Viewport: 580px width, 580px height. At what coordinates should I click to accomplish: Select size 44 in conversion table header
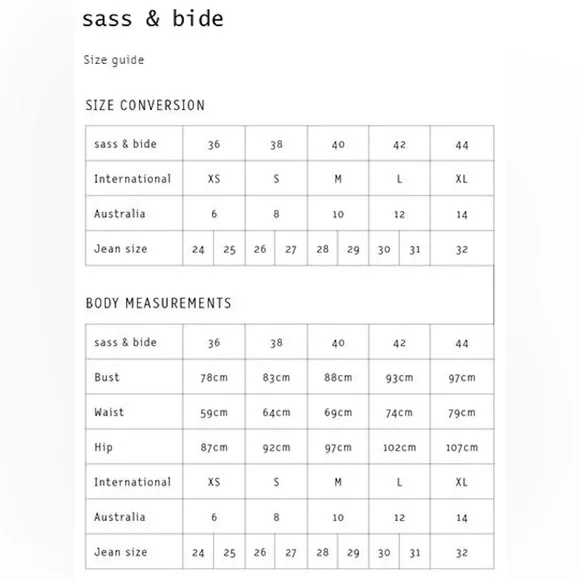[x=462, y=145]
